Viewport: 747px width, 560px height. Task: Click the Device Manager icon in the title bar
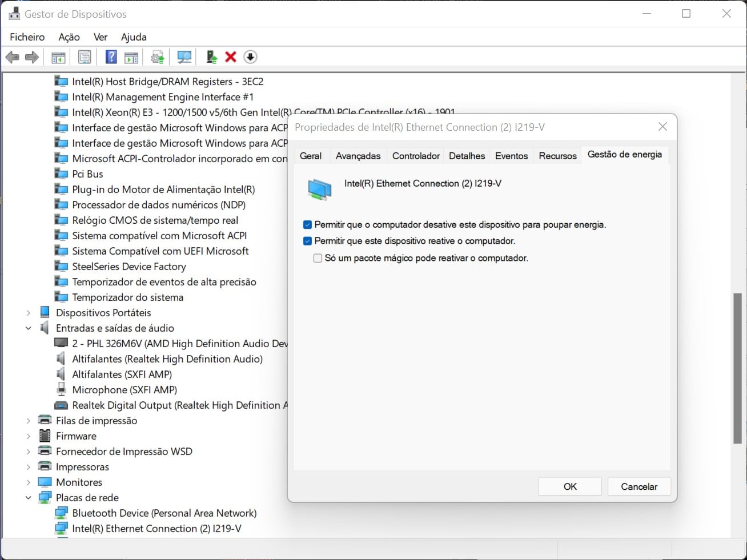click(x=14, y=14)
